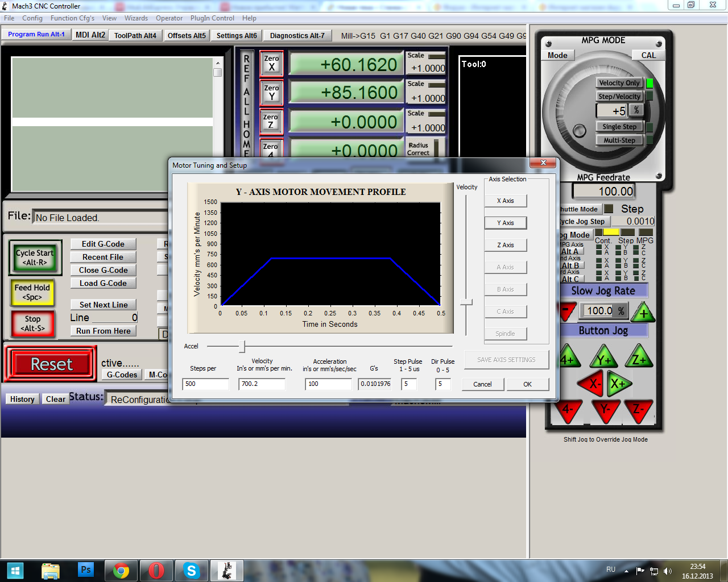Switch to ToolPath Alt4 tab
This screenshot has width=728, height=582.
(135, 35)
